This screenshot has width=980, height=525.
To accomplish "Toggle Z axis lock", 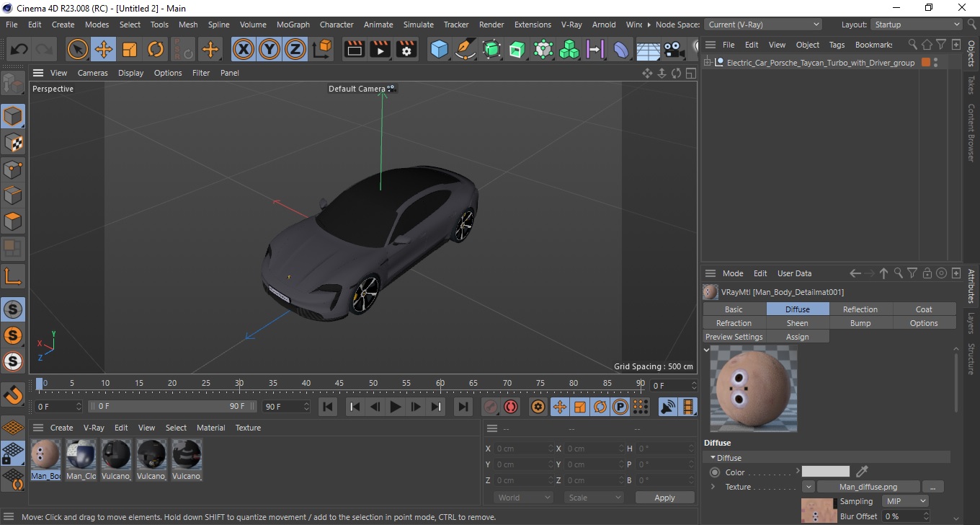I will point(295,49).
